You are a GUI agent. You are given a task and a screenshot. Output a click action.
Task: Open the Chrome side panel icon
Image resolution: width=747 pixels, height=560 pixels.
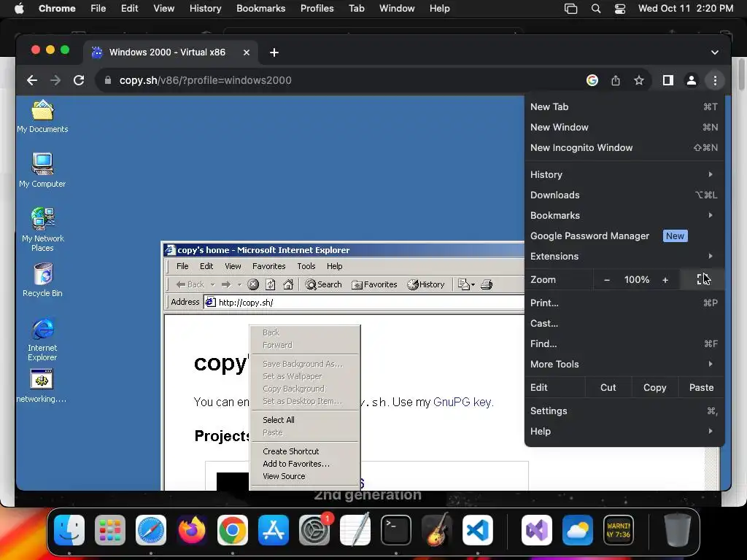pyautogui.click(x=668, y=80)
